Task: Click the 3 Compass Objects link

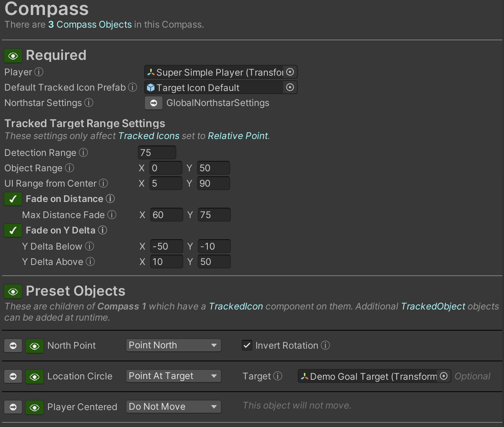Action: 90,25
